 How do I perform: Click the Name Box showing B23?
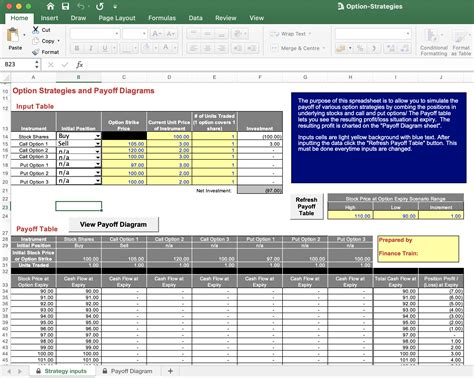tap(17, 64)
